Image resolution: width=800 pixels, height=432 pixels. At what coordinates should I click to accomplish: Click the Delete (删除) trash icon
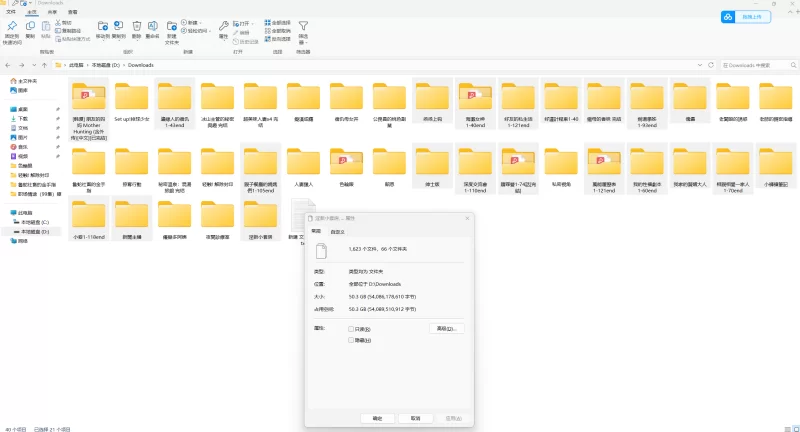(x=137, y=26)
